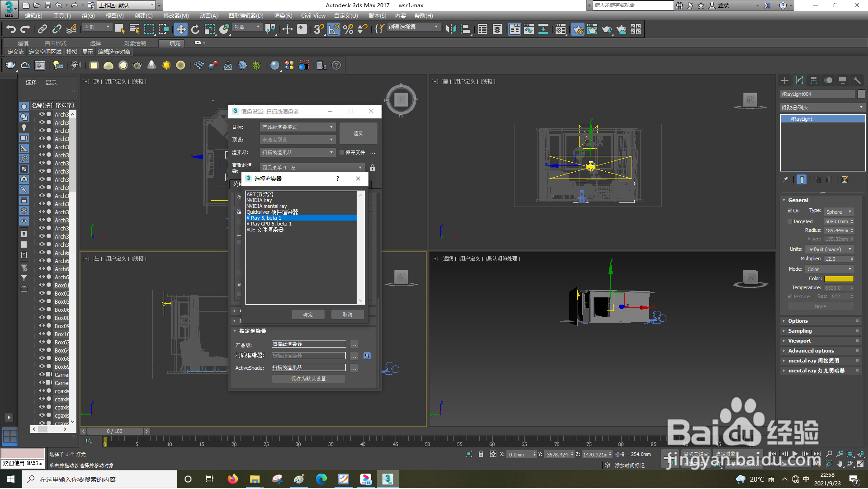Image resolution: width=868 pixels, height=489 pixels.
Task: Click lock icon next to material editor renderer
Action: pos(367,356)
